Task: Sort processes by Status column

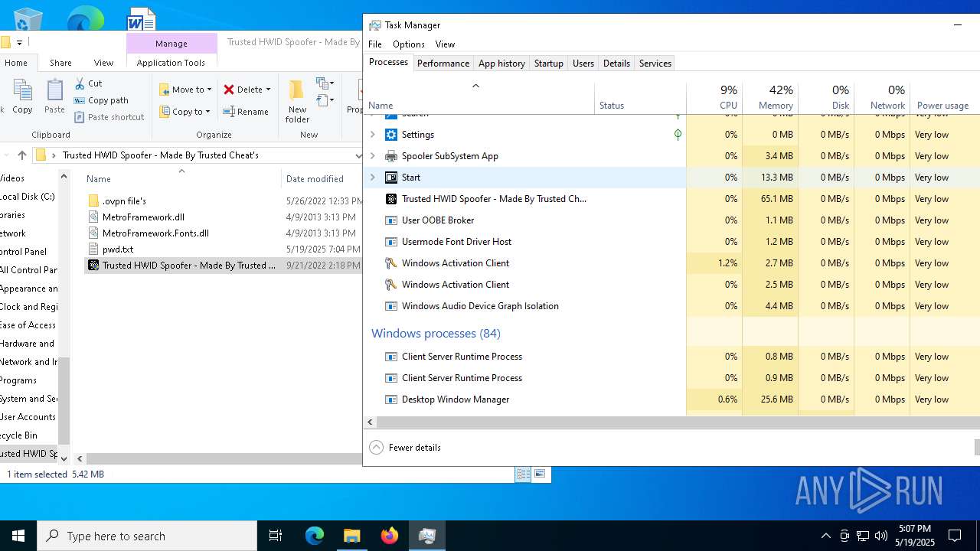Action: pos(640,97)
